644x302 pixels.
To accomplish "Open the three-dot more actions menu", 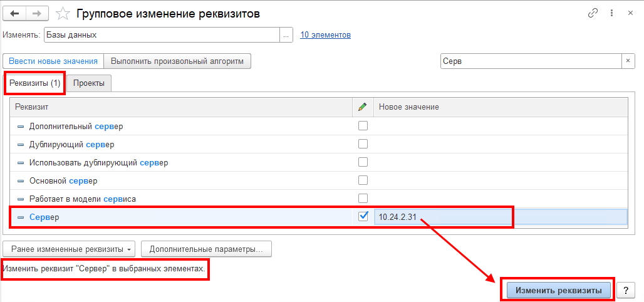I will point(612,13).
